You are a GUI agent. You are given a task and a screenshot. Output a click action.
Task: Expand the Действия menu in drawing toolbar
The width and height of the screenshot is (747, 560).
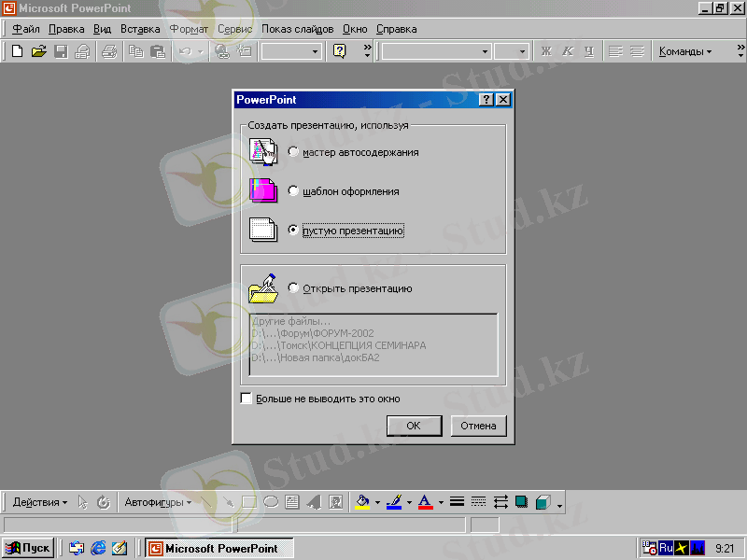click(x=40, y=502)
